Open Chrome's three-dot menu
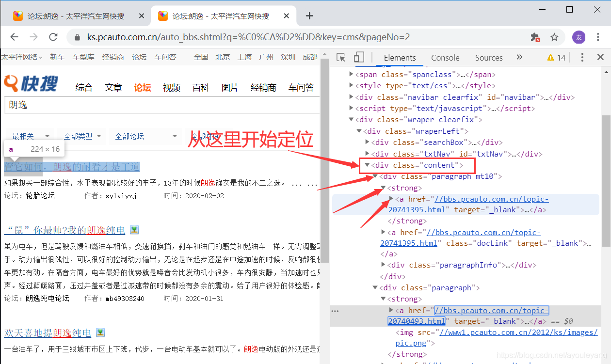 pyautogui.click(x=598, y=37)
